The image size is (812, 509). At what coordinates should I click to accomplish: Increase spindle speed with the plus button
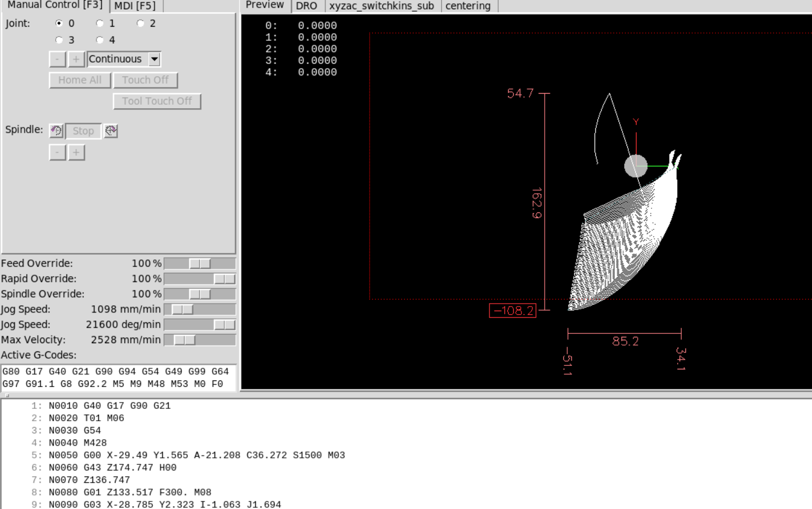point(76,152)
